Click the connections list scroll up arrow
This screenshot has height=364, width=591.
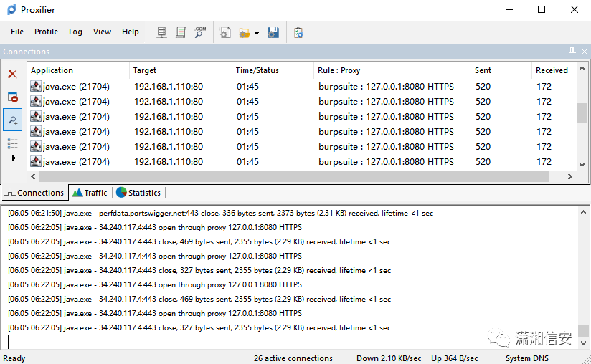[x=582, y=69]
